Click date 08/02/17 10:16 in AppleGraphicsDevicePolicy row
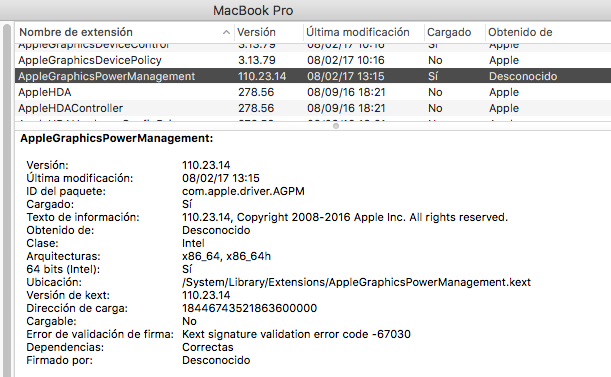 click(346, 60)
